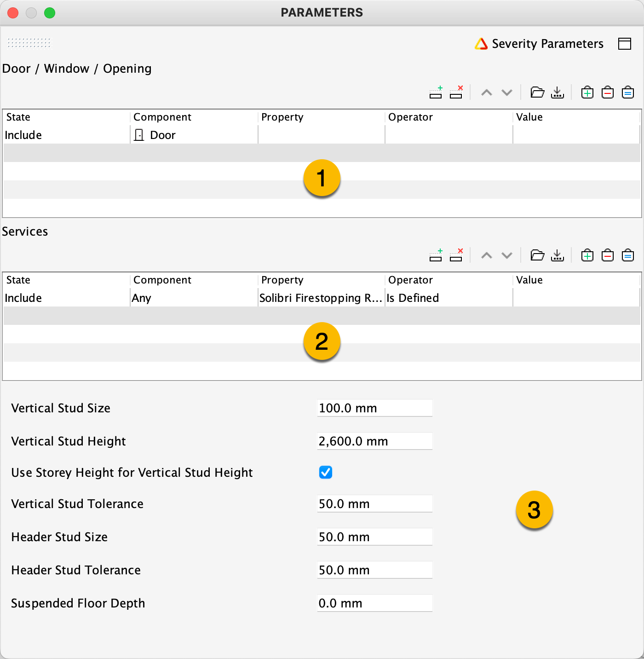Set to selection basket in Services toolbar
The height and width of the screenshot is (659, 644).
628,255
